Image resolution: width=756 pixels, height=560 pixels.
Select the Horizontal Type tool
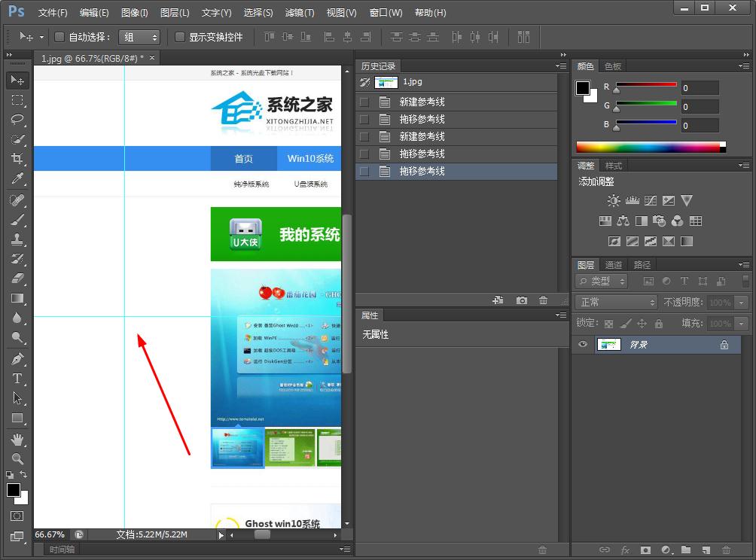click(x=17, y=377)
